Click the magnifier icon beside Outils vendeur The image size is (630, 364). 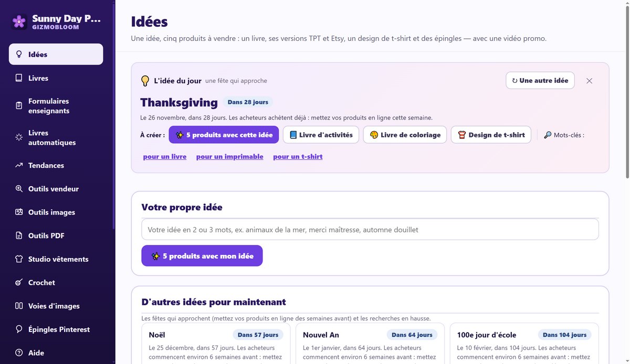pos(19,189)
